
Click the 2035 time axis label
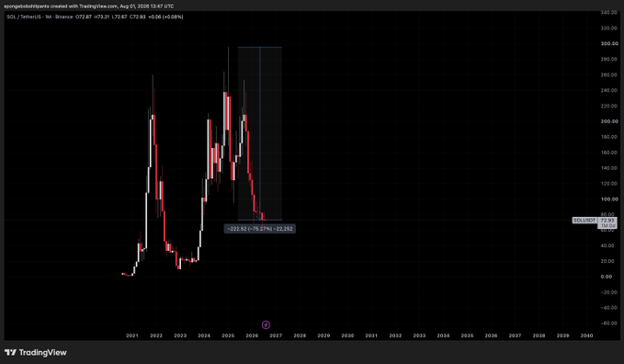[x=467, y=336]
